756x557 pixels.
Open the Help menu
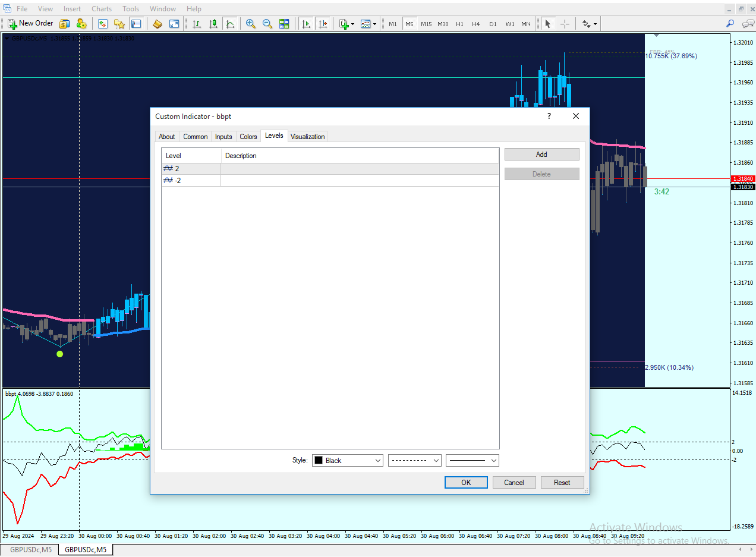194,9
